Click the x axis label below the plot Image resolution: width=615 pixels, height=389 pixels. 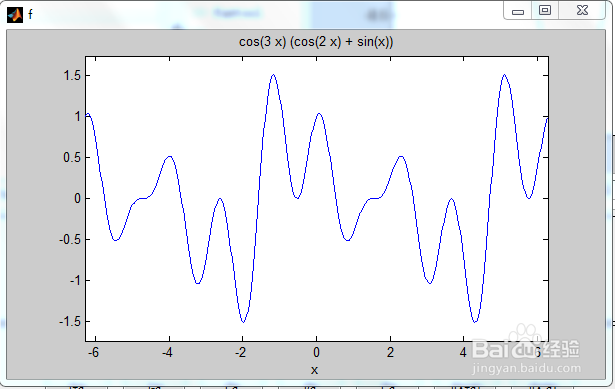tap(314, 370)
